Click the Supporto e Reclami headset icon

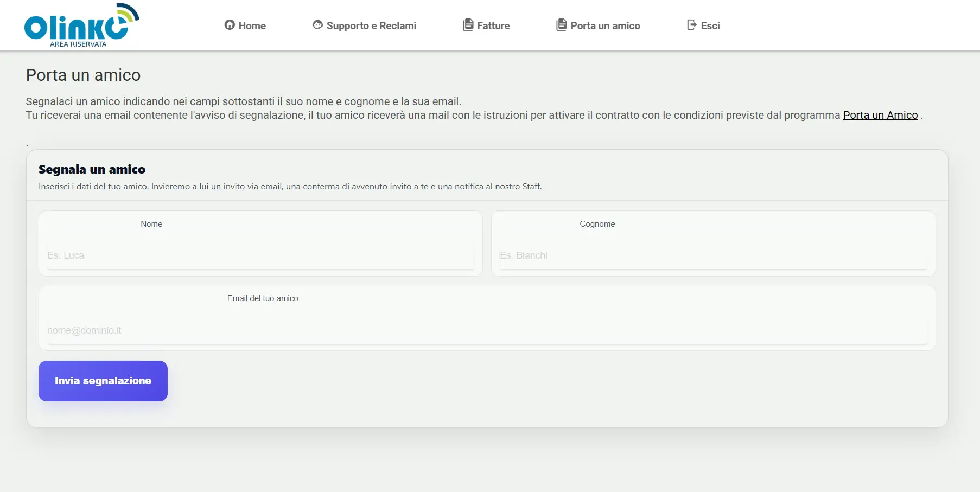coord(317,25)
